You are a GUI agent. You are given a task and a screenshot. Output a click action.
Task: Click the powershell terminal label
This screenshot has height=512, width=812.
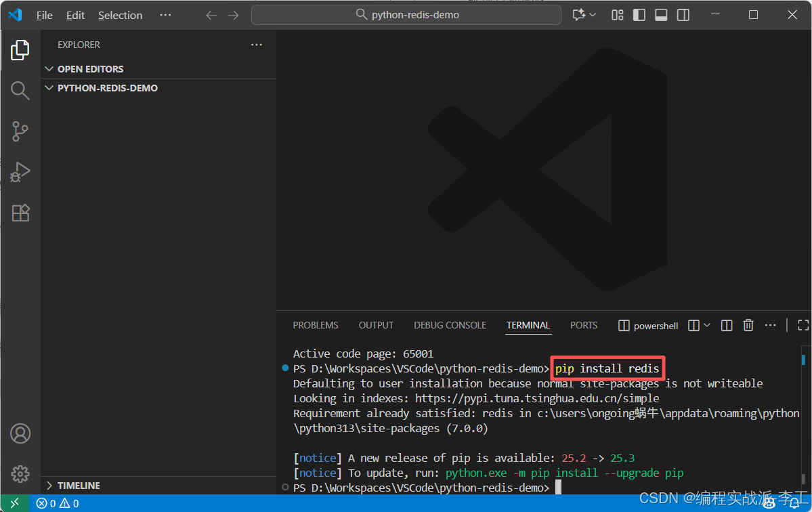click(648, 326)
